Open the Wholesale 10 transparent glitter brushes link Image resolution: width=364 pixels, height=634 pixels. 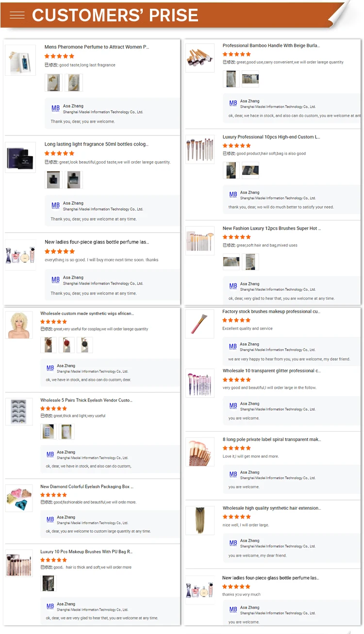[272, 371]
